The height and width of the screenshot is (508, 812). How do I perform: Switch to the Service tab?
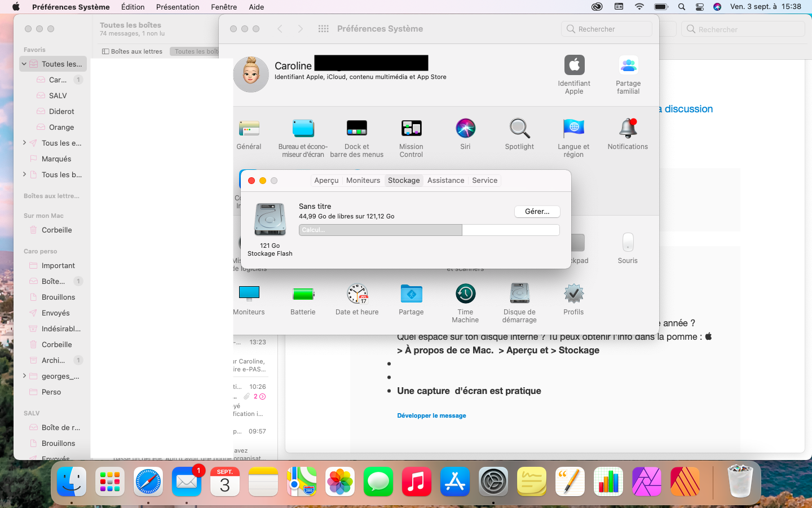pos(485,181)
